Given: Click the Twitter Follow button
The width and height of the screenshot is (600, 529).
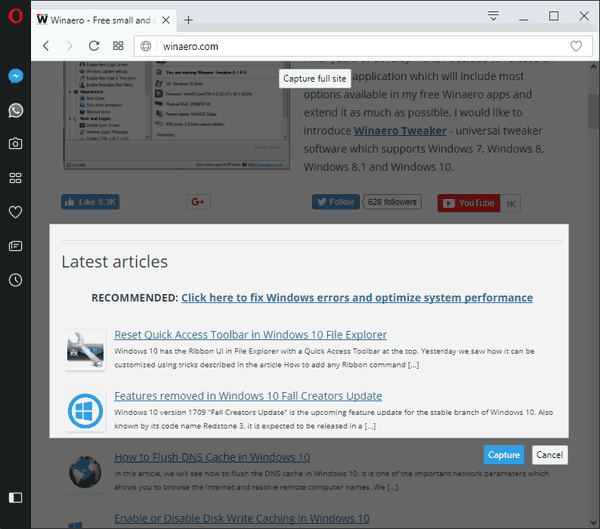Looking at the screenshot, I should click(336, 202).
